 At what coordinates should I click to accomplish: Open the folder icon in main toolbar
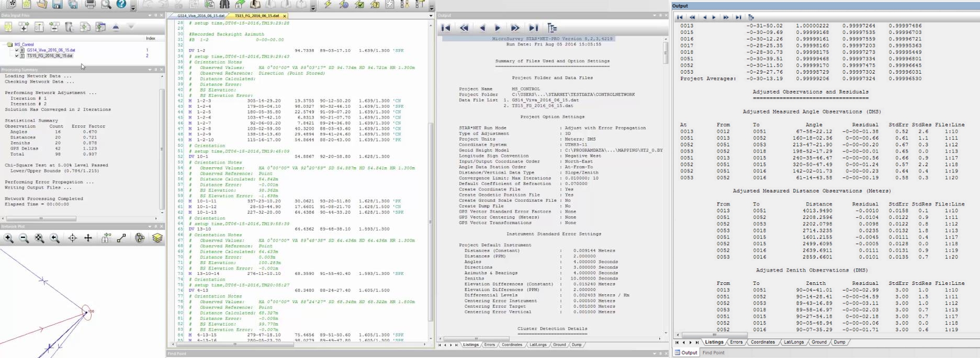(42, 5)
